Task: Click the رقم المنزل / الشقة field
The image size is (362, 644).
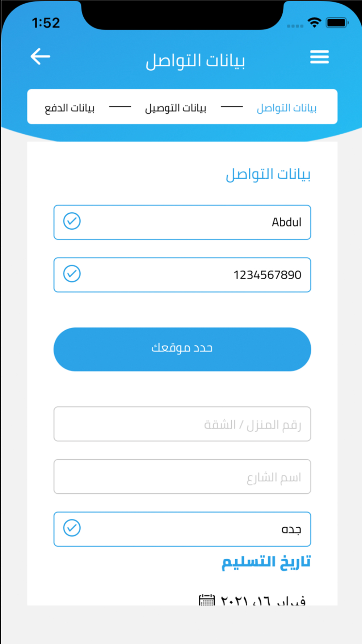Action: pos(182,424)
